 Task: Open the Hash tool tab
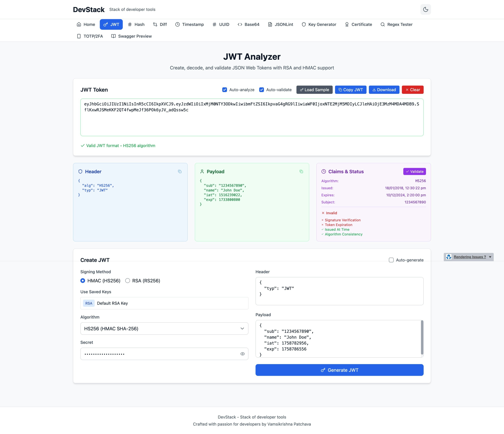click(136, 24)
